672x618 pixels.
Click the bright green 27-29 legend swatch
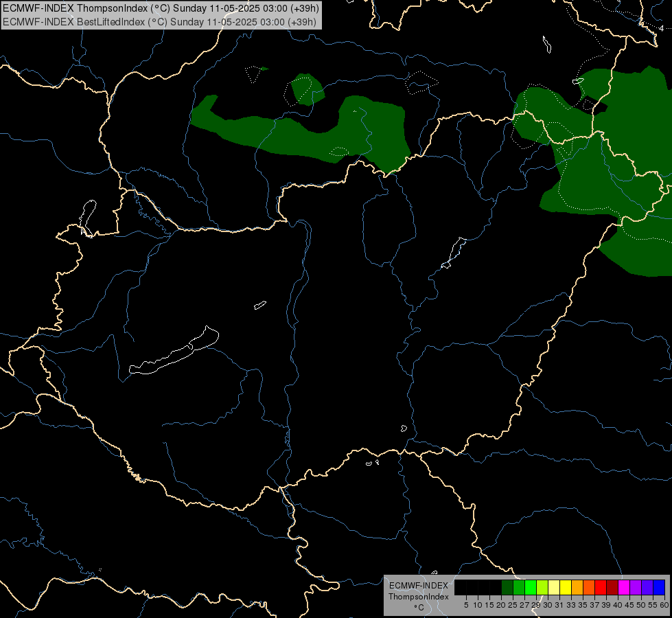click(x=531, y=587)
